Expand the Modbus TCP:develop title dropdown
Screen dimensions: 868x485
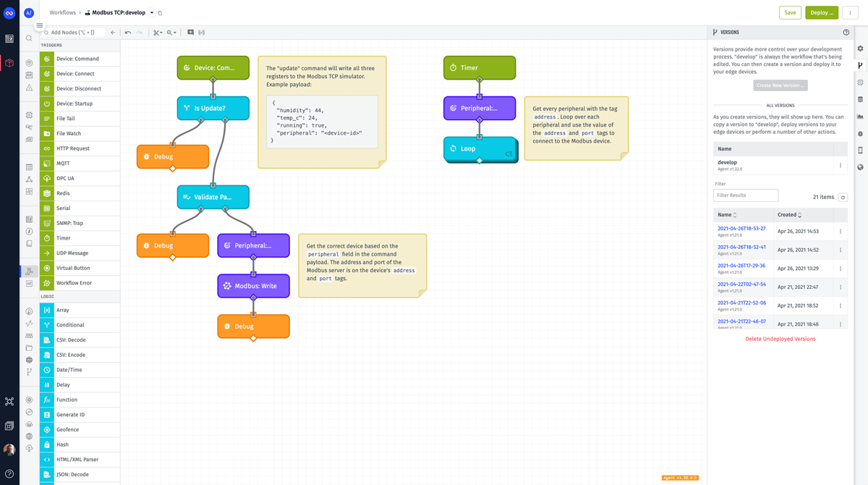(x=152, y=12)
